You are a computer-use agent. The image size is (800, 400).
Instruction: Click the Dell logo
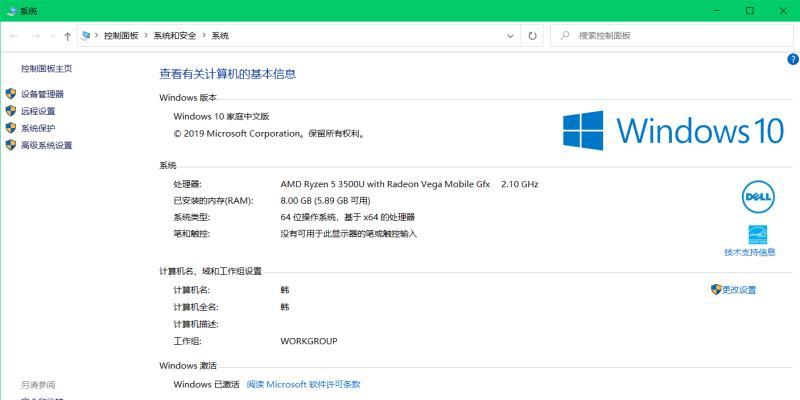[x=758, y=196]
